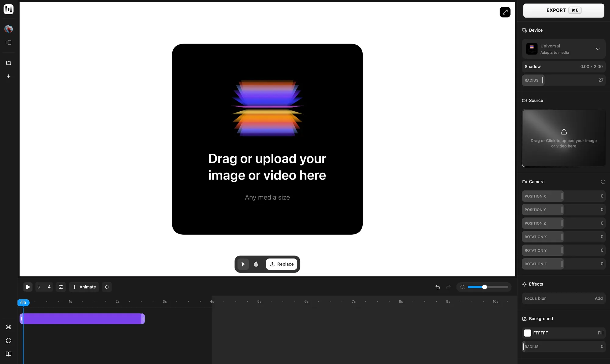
Task: Open the documentation book icon
Action: [x=9, y=354]
